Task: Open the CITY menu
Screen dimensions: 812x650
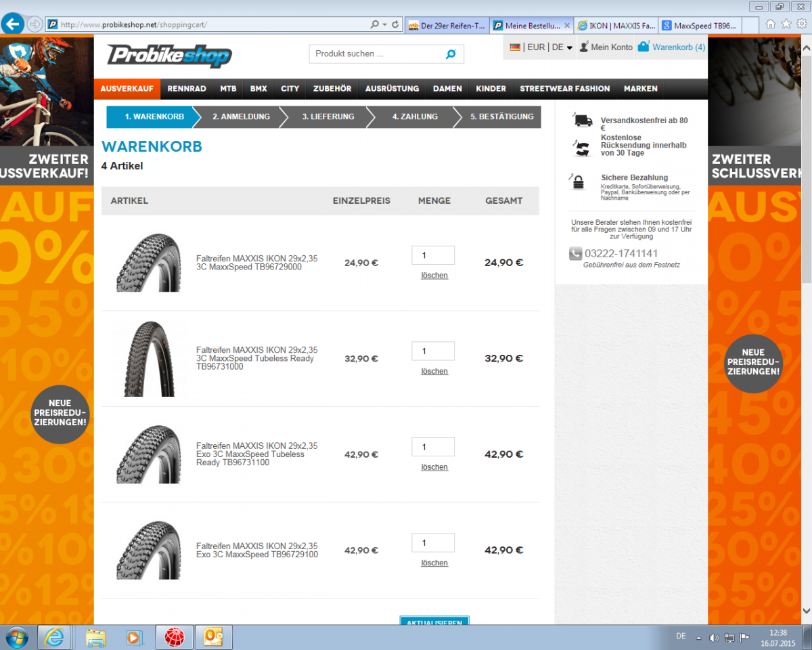Action: point(290,89)
